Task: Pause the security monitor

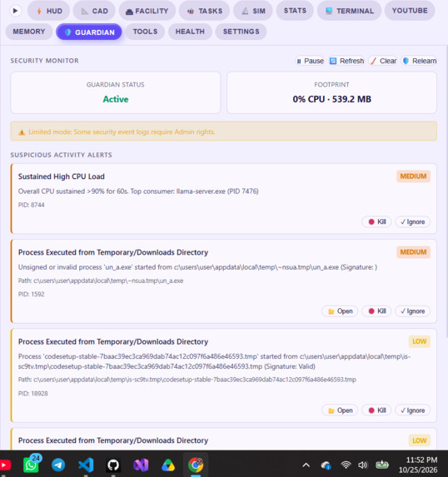Action: 310,61
